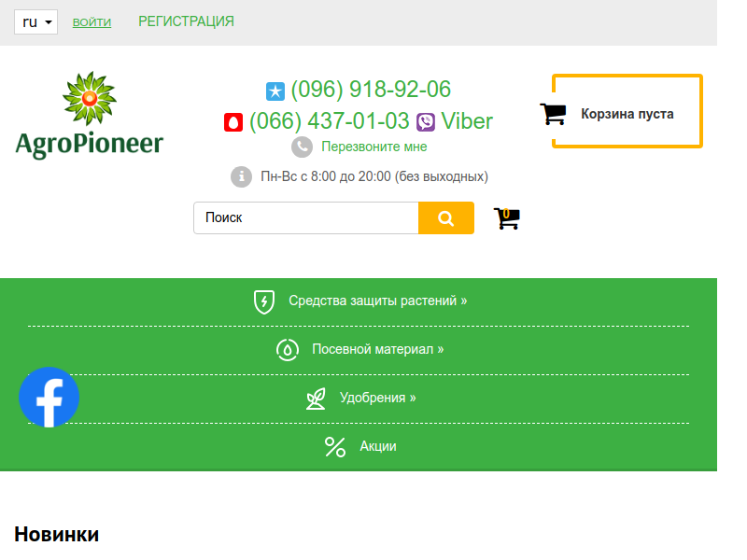Click the cart icon in Корзина пуста box

(x=553, y=114)
